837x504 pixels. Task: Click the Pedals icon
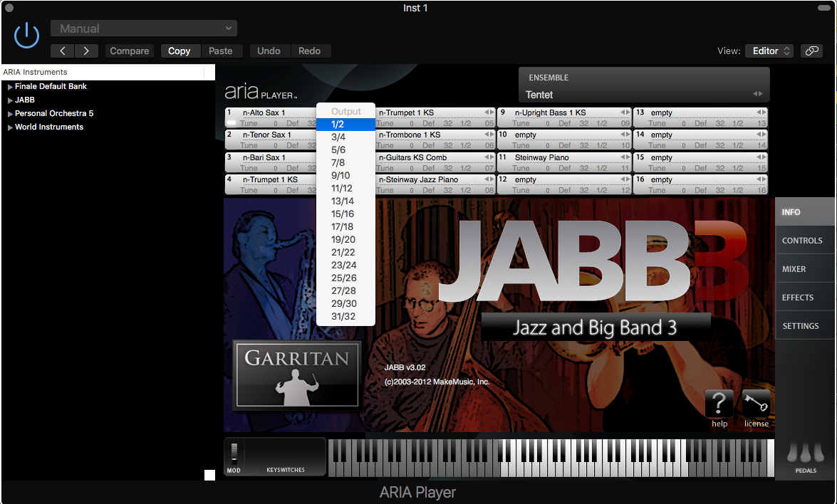(x=806, y=453)
